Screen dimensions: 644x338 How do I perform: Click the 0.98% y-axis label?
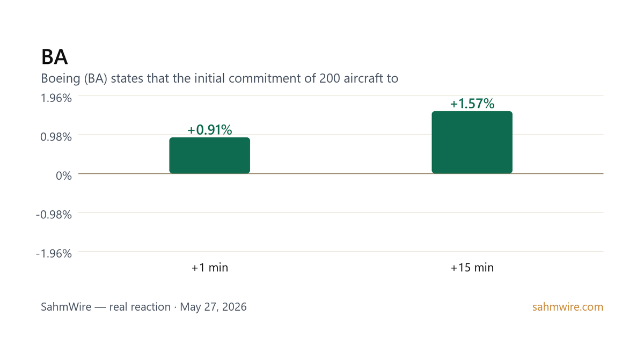tap(56, 137)
